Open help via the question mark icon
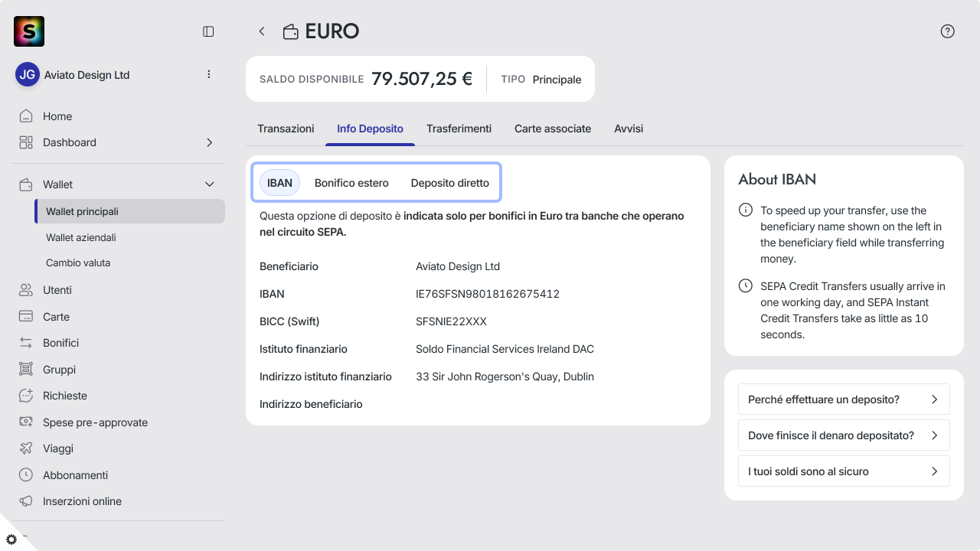980x551 pixels. (x=948, y=31)
